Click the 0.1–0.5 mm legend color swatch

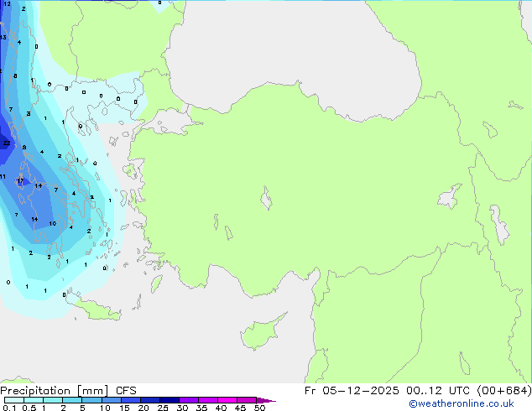pos(14,400)
